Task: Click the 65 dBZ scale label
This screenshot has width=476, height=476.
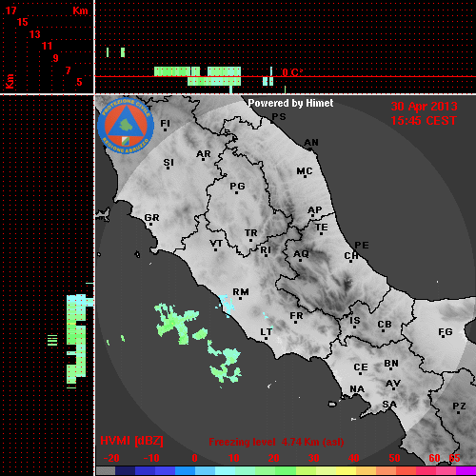Action: pyautogui.click(x=454, y=458)
